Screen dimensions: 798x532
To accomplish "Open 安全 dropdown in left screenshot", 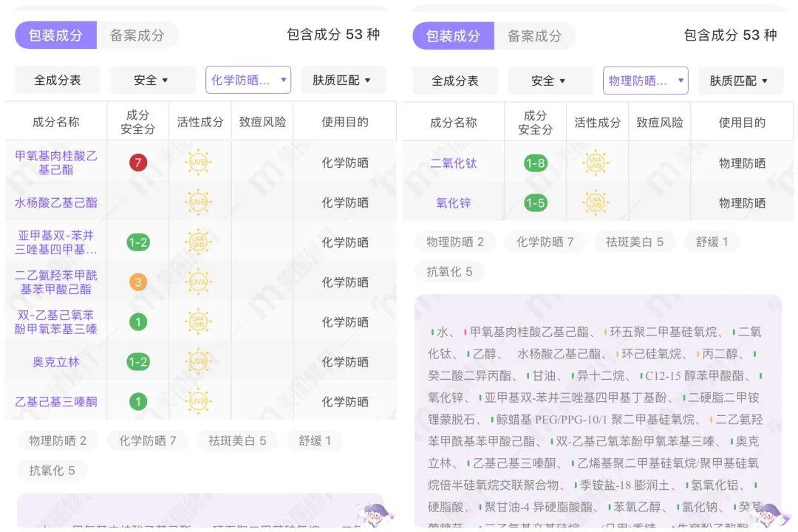I will [153, 80].
